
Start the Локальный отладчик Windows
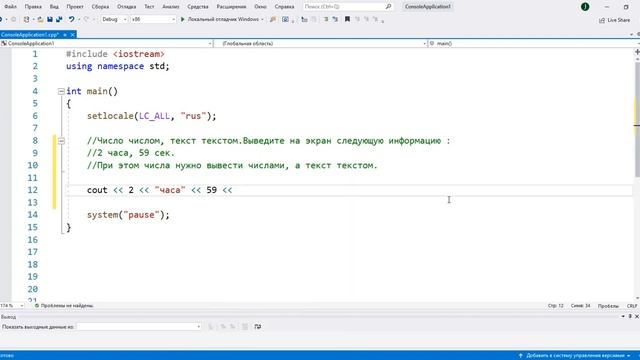[220, 19]
